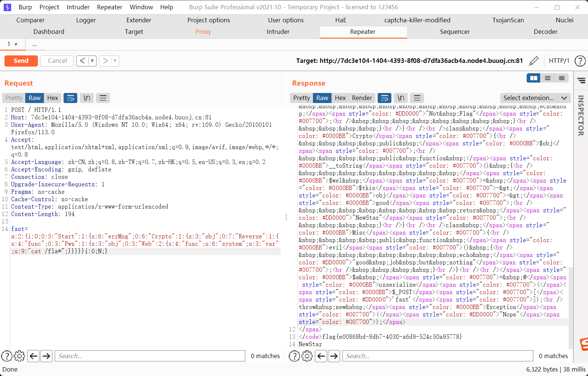Switch Response view to Render
This screenshot has height=376, width=588.
[362, 98]
